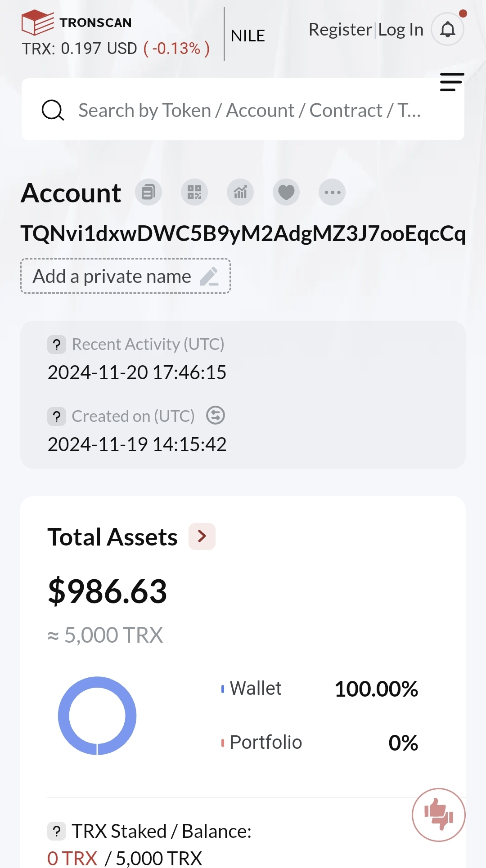486x868 pixels.
Task: Favorite this account with the heart
Action: 286,192
